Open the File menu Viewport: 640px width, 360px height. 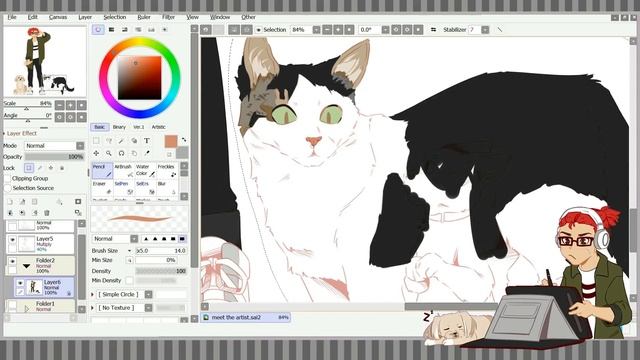click(x=12, y=17)
